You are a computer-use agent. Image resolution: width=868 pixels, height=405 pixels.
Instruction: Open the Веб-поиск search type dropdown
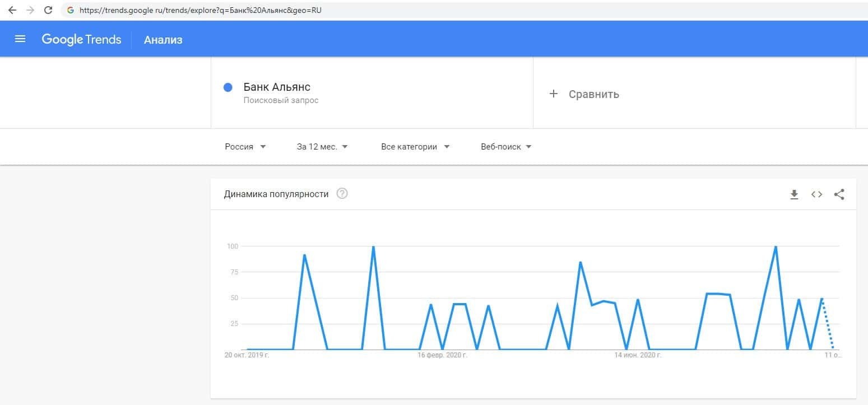[x=506, y=147]
